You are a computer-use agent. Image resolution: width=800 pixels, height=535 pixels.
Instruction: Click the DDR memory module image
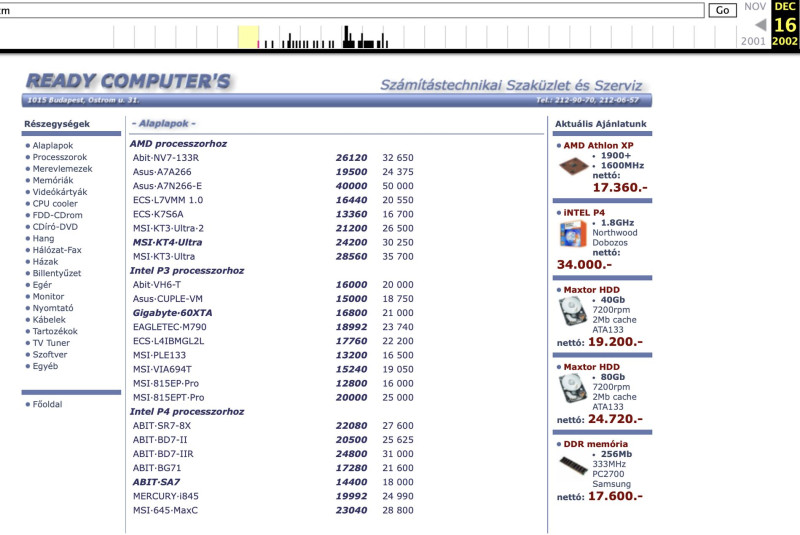click(573, 465)
